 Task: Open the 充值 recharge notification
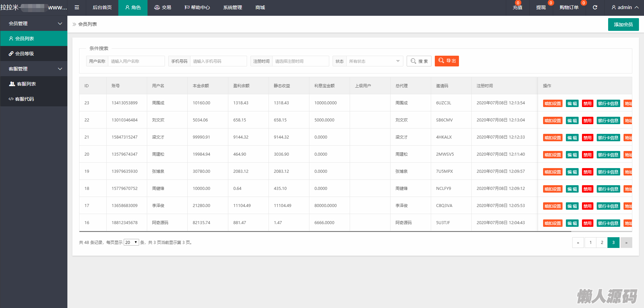[517, 7]
